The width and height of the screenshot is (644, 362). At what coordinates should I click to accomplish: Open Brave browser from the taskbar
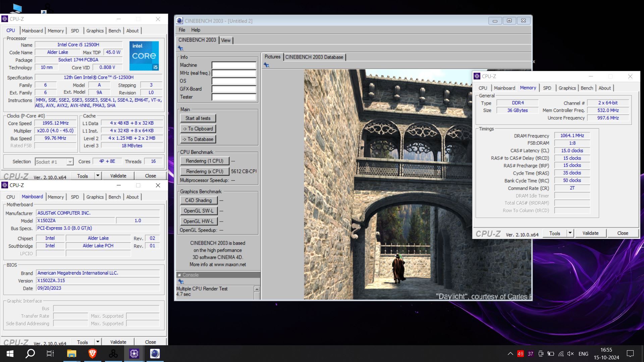(93, 353)
